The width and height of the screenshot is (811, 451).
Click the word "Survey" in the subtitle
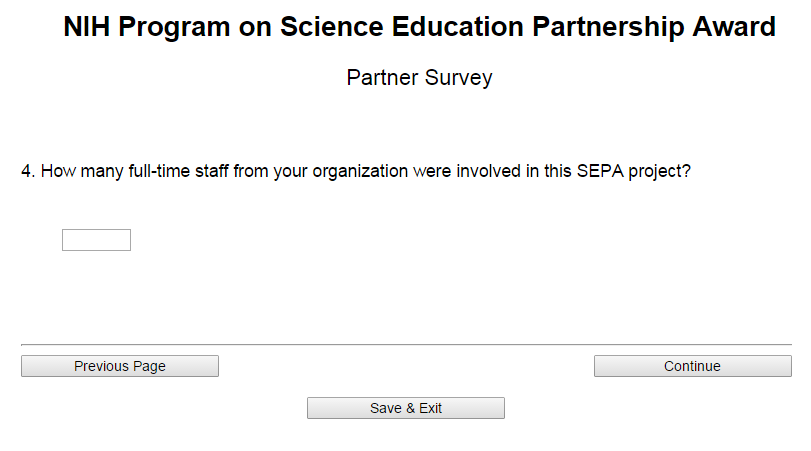456,78
